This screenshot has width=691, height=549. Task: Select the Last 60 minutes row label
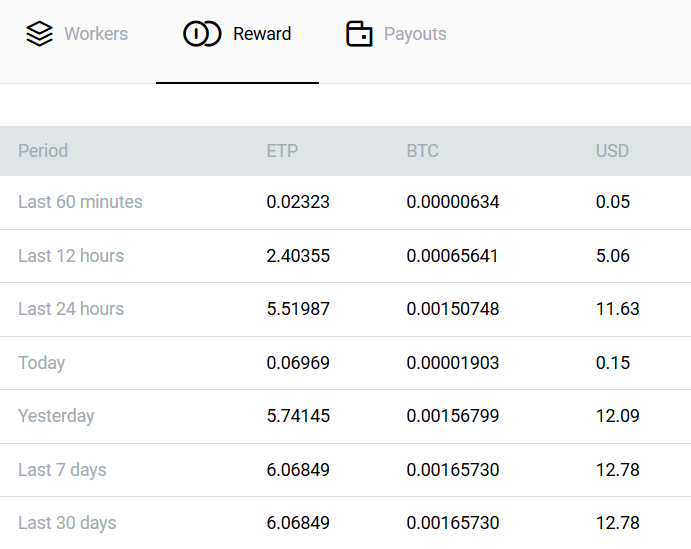(x=80, y=202)
